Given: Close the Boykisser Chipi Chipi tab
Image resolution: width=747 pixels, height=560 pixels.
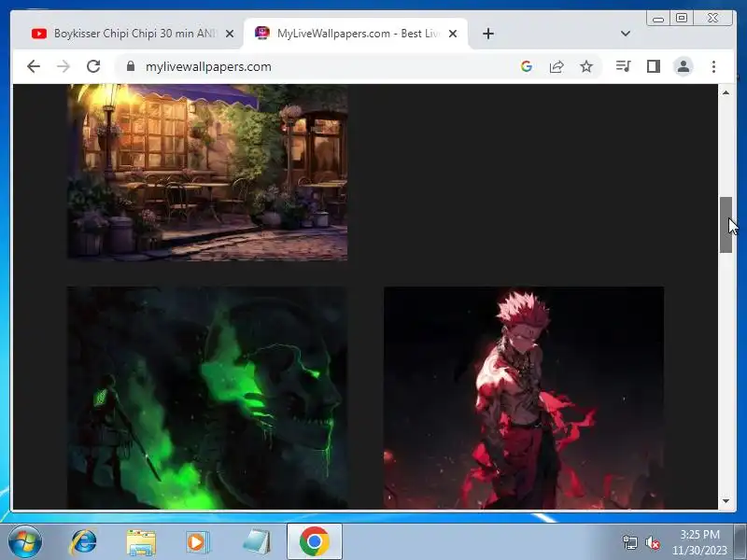Looking at the screenshot, I should coord(230,34).
